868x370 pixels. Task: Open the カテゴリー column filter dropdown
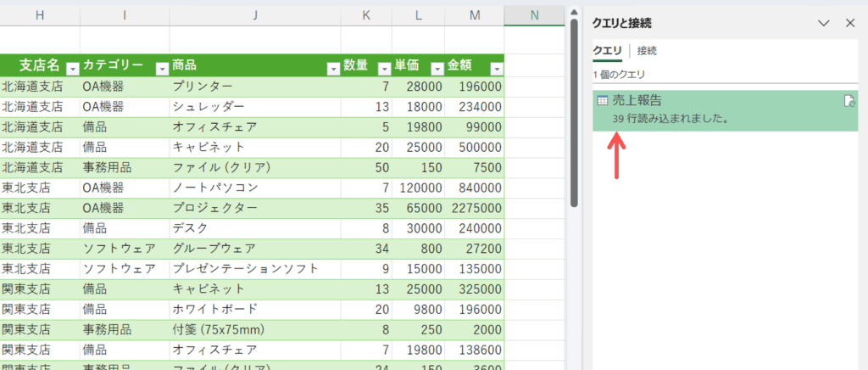tap(162, 68)
